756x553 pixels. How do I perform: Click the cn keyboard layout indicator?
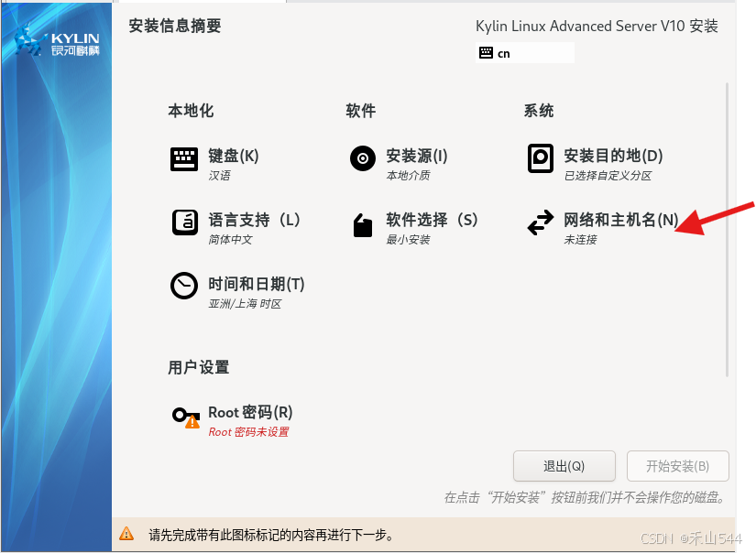[x=524, y=53]
